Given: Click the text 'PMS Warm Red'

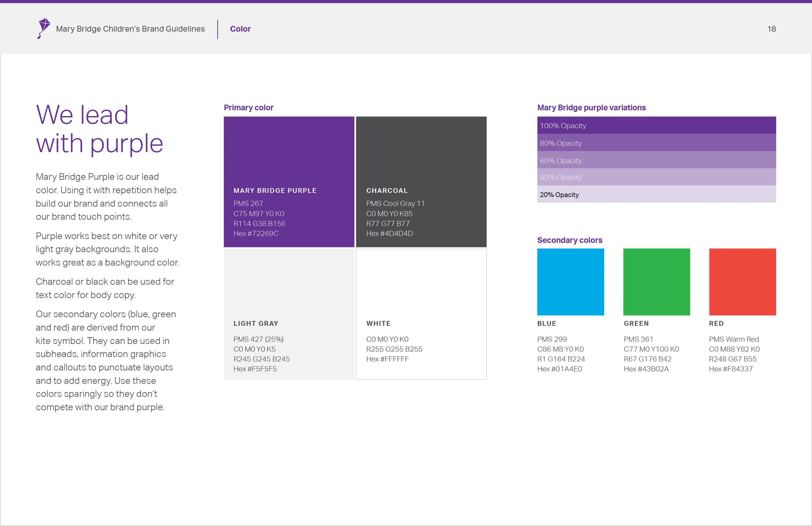Looking at the screenshot, I should tap(734, 339).
